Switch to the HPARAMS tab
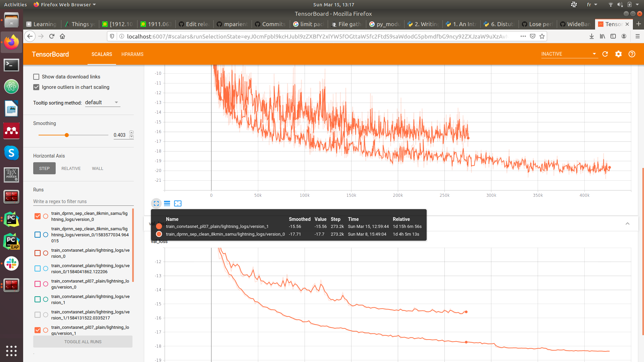This screenshot has height=362, width=644. pyautogui.click(x=132, y=54)
